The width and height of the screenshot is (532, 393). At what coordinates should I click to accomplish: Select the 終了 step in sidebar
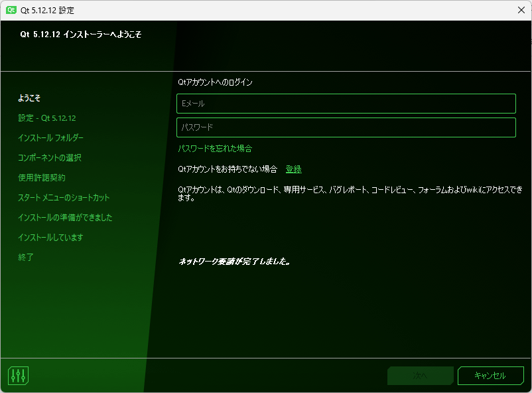pos(26,257)
